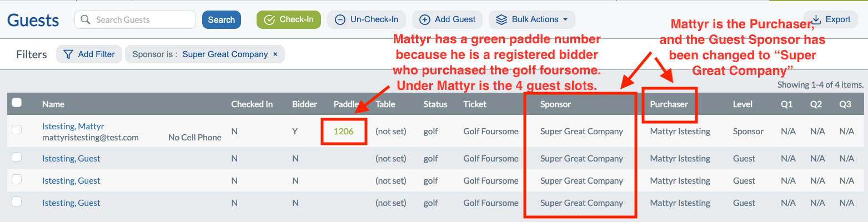Image resolution: width=868 pixels, height=222 pixels.
Task: Click the plus circle Add Guest icon
Action: [x=425, y=19]
